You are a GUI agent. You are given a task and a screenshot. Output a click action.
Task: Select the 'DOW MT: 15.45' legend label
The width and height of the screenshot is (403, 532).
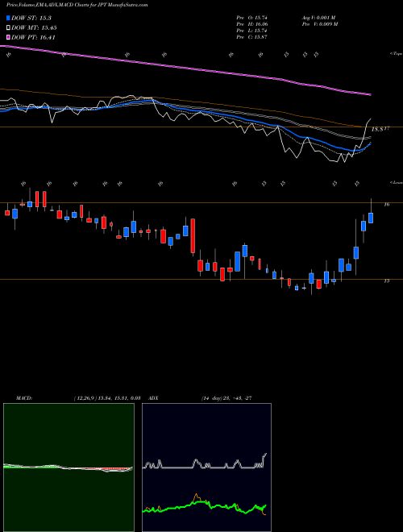point(34,27)
